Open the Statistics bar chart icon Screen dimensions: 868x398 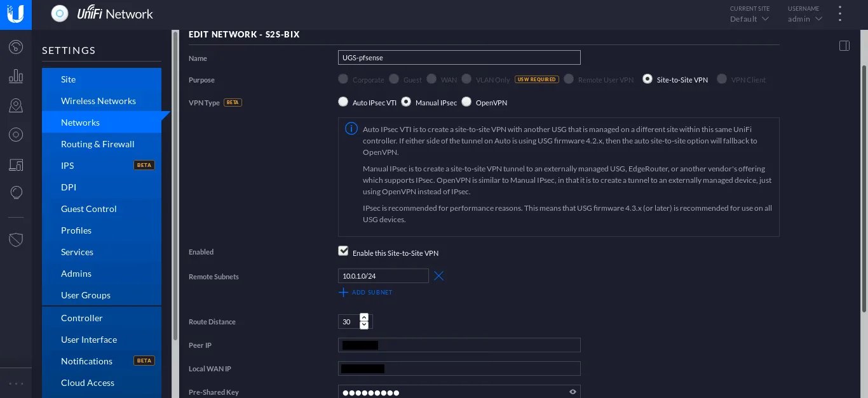tap(16, 76)
